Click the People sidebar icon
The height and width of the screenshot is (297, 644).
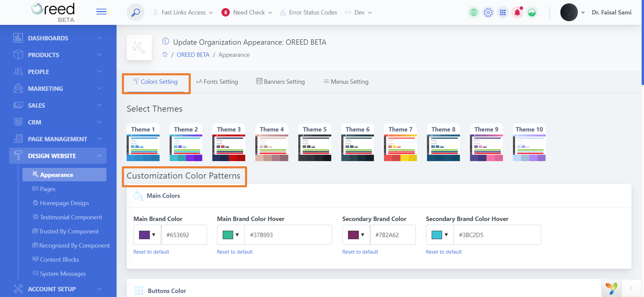18,72
